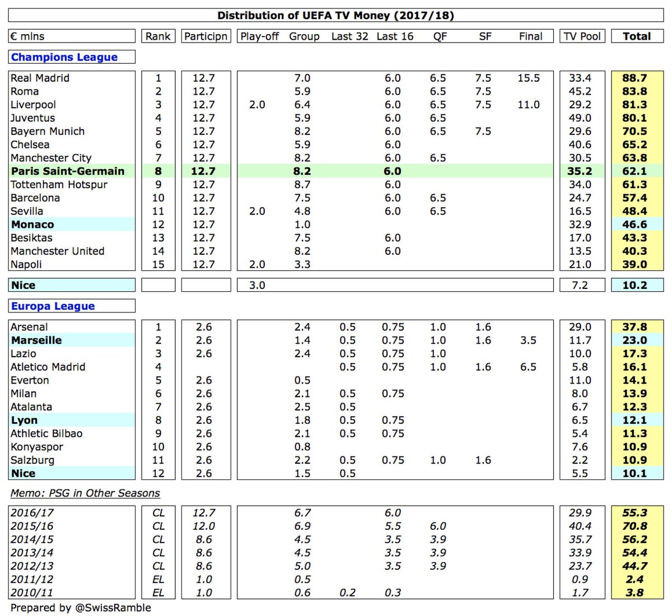
Task: Click the 'Atalanta' team name
Action: [x=31, y=407]
